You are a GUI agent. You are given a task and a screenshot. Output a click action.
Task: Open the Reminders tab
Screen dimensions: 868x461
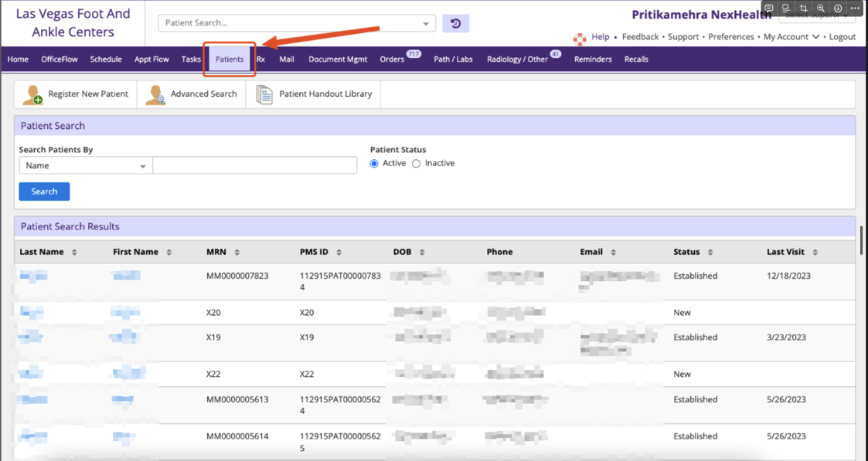593,59
